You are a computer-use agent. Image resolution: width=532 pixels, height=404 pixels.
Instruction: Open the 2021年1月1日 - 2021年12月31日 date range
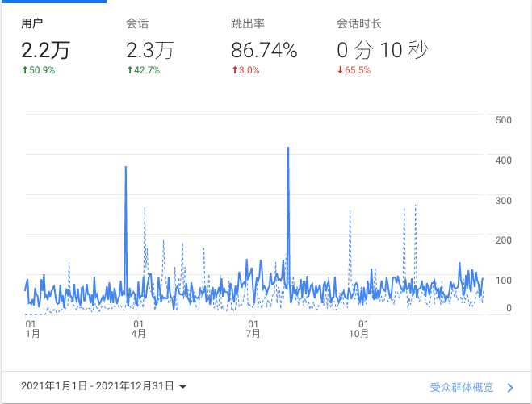98,387
